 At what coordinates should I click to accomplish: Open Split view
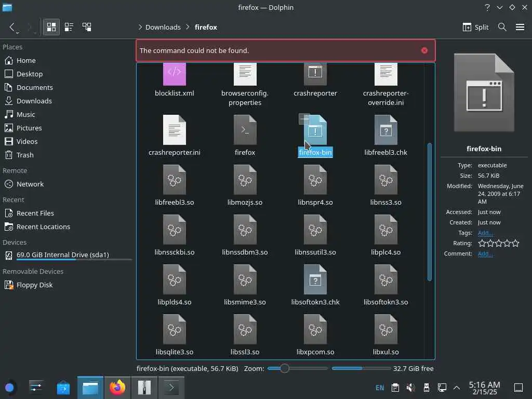pyautogui.click(x=476, y=27)
